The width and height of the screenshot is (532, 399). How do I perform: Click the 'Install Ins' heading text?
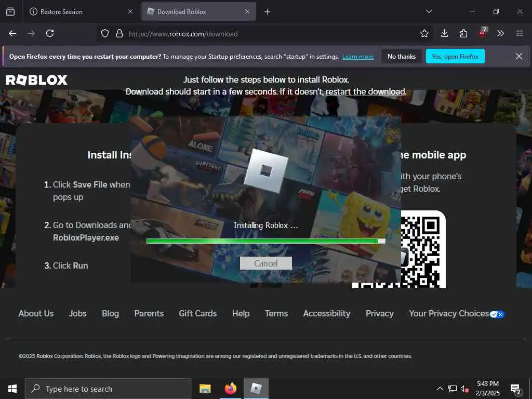[109, 155]
